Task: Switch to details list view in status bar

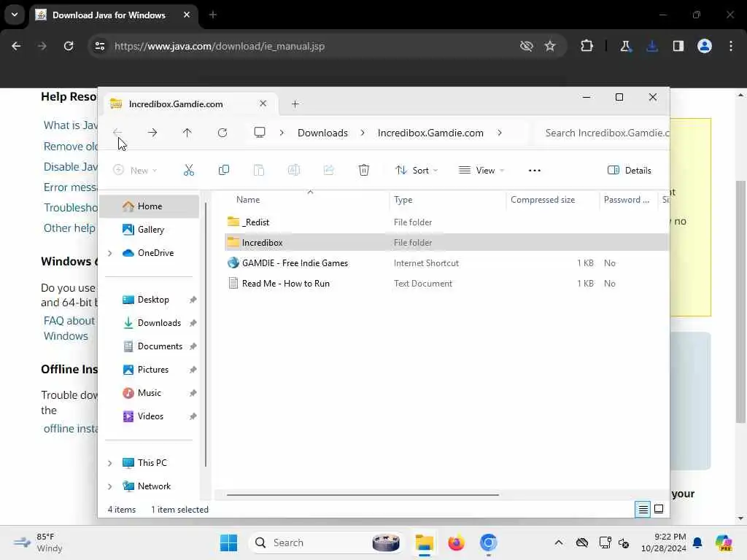Action: click(x=643, y=510)
